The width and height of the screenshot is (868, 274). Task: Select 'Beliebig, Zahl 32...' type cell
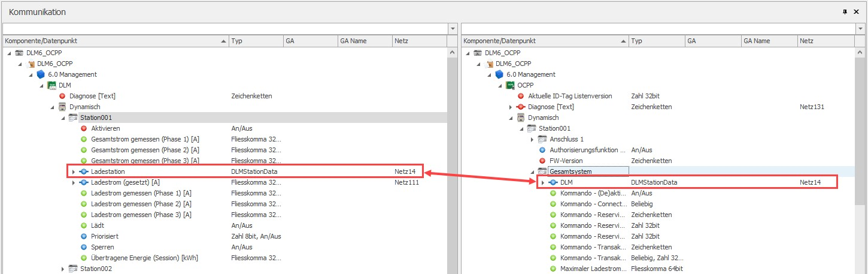click(x=657, y=258)
